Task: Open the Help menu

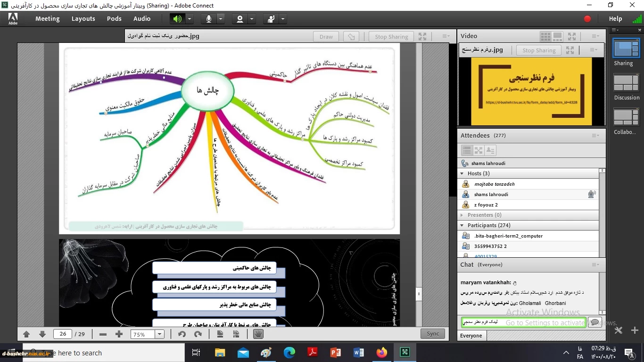Action: coord(615,19)
